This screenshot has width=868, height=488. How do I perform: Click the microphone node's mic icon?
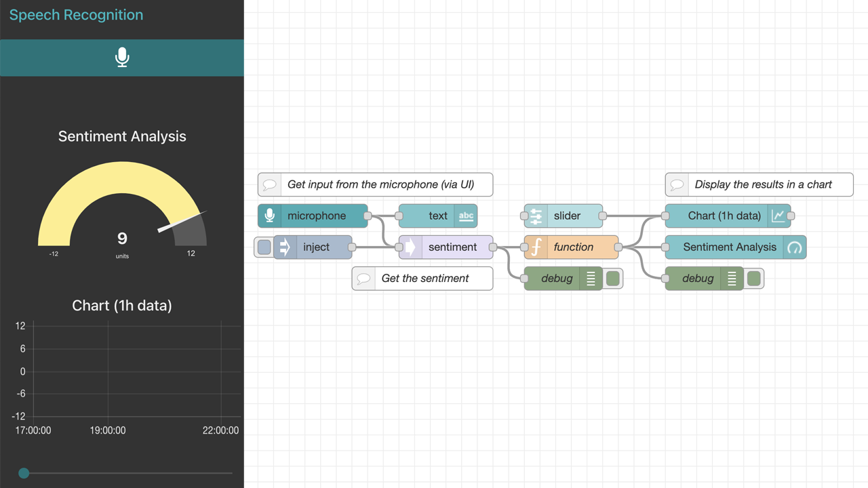[269, 216]
